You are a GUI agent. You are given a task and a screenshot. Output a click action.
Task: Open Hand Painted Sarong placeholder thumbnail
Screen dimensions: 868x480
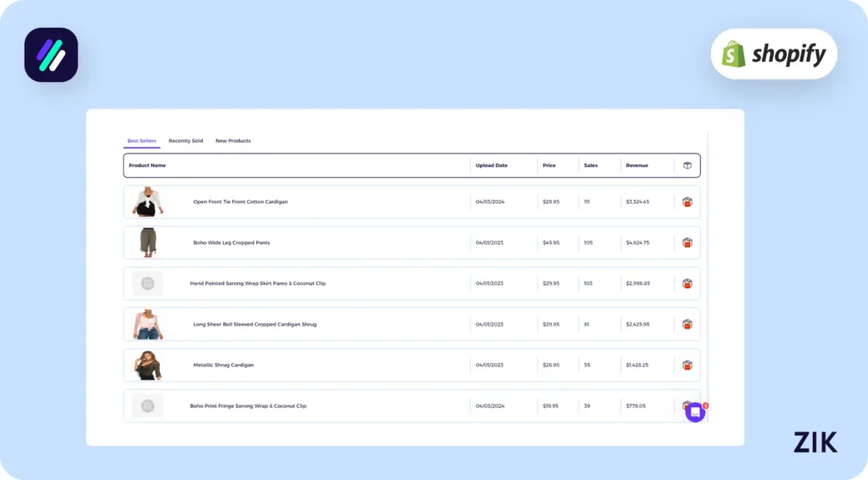pyautogui.click(x=147, y=283)
